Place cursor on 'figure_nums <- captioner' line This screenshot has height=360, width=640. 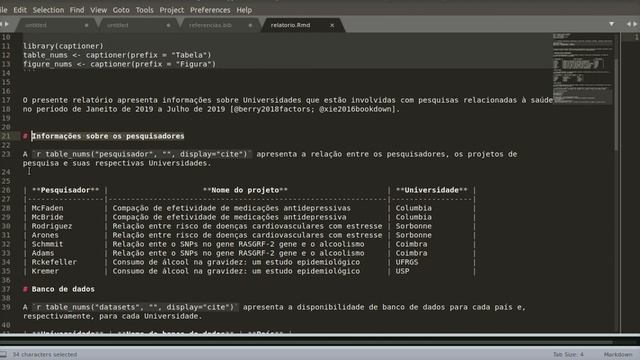point(119,64)
